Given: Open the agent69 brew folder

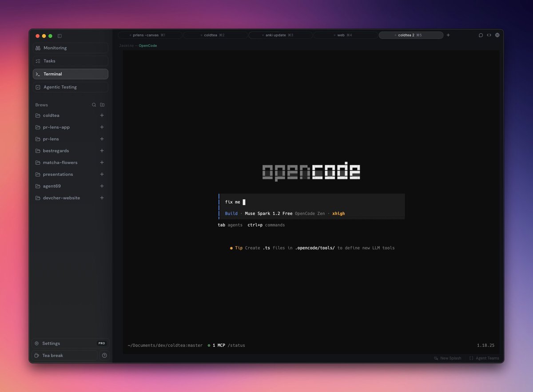Looking at the screenshot, I should pos(52,186).
